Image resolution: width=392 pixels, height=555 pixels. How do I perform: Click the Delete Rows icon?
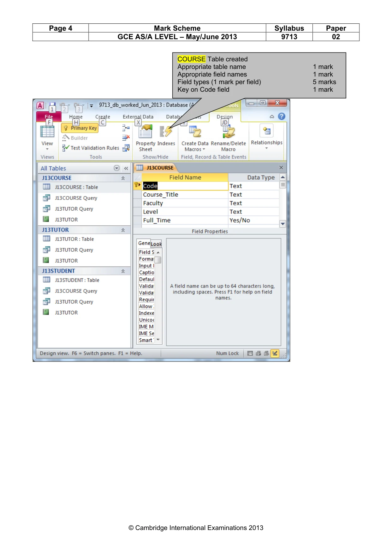click(x=126, y=138)
